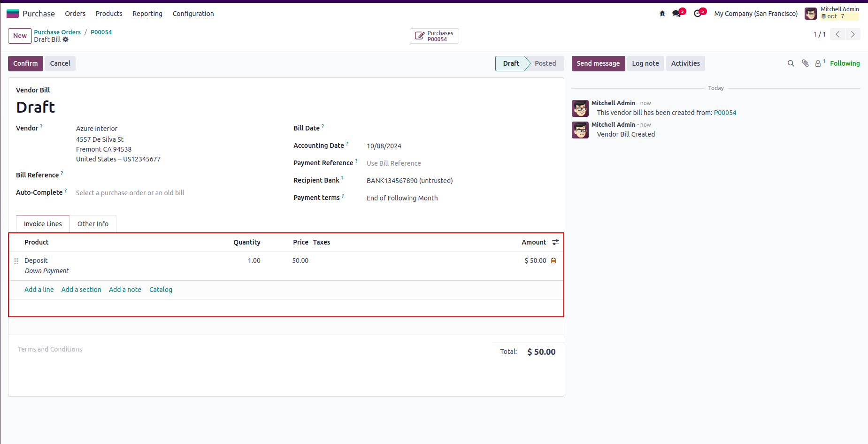Open the Configuration menu
This screenshot has width=868, height=444.
(x=193, y=14)
